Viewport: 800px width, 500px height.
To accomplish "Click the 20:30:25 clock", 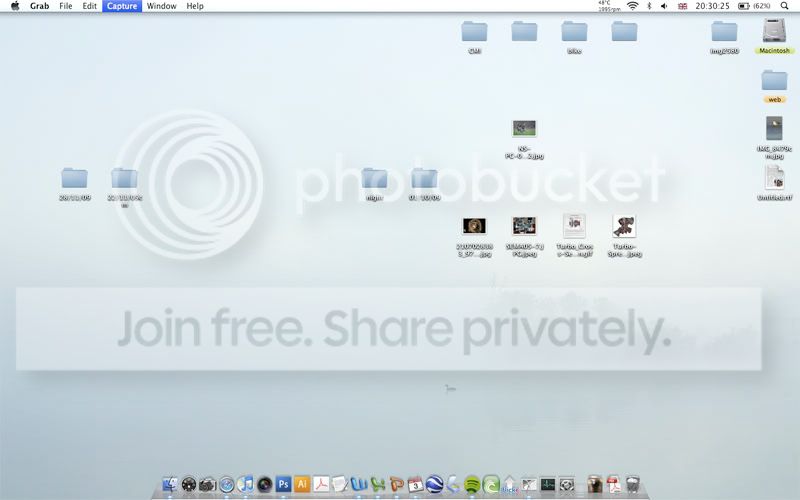I will 712,6.
